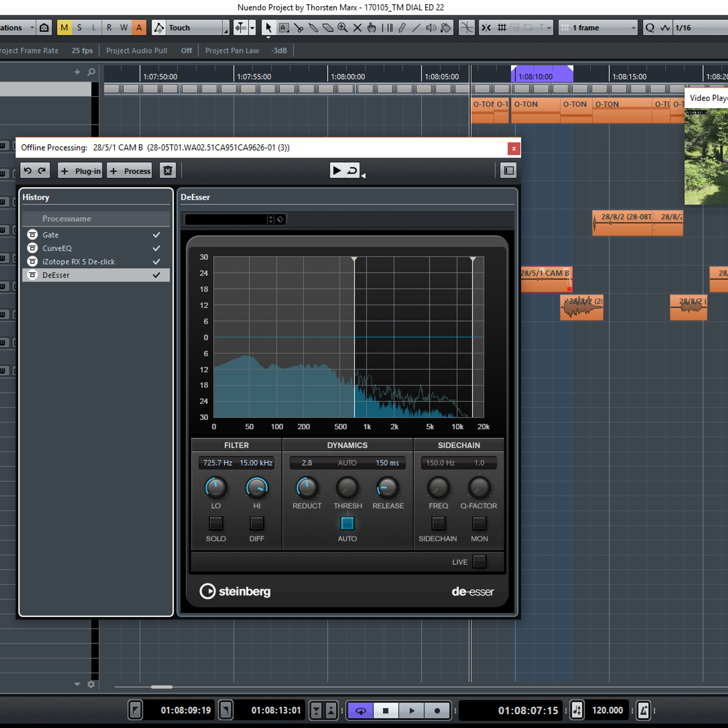Toggle MON sidechain monitor button

pyautogui.click(x=479, y=524)
